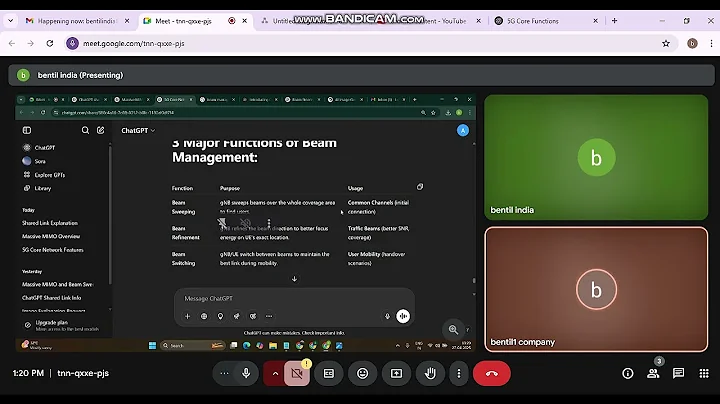The height and width of the screenshot is (404, 720).
Task: Click the search chats icon in ChatGPT
Action: [85, 130]
